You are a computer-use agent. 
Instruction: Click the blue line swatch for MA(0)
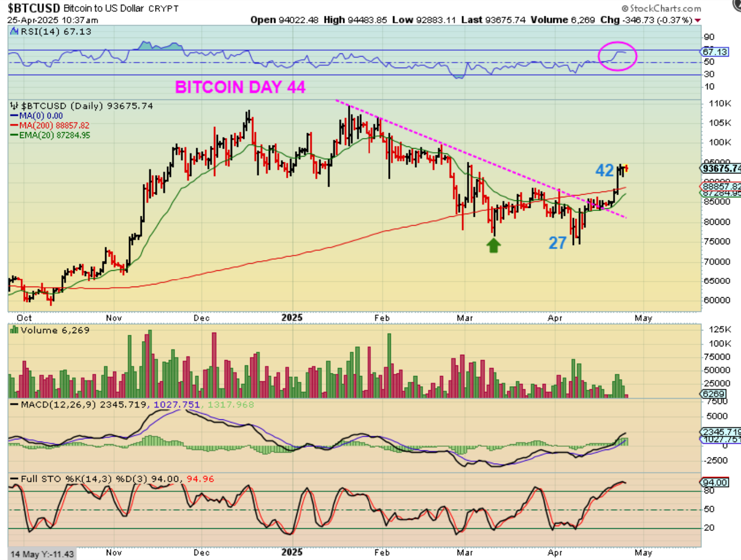tap(14, 116)
